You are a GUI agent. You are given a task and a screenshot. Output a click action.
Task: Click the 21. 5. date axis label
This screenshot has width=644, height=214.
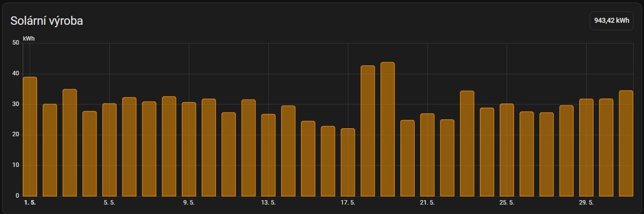428,203
